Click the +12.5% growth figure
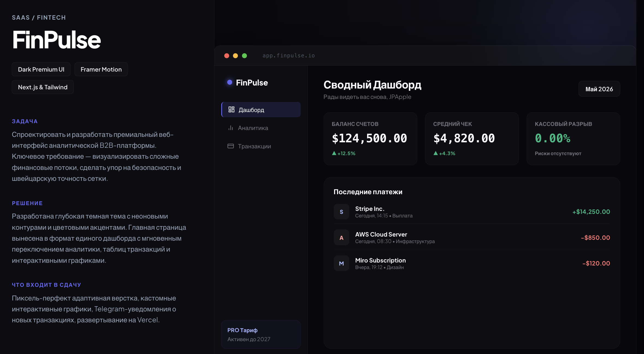 [x=346, y=154]
